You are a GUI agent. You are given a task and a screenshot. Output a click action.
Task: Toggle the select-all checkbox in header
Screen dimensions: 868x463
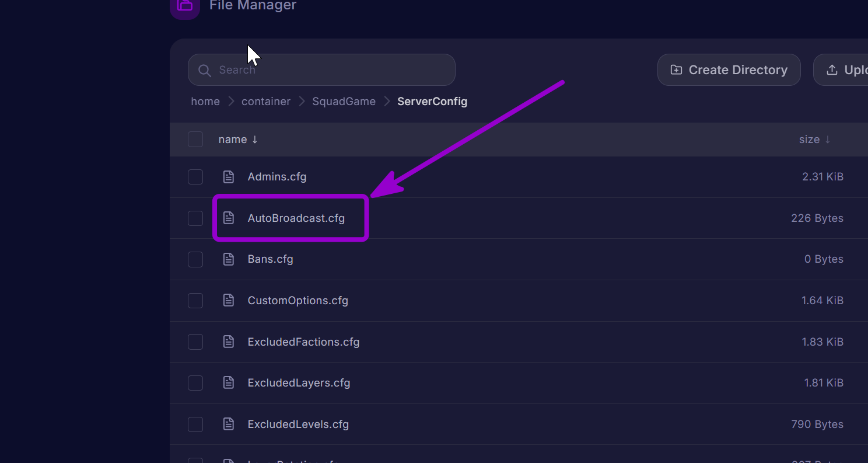click(195, 140)
